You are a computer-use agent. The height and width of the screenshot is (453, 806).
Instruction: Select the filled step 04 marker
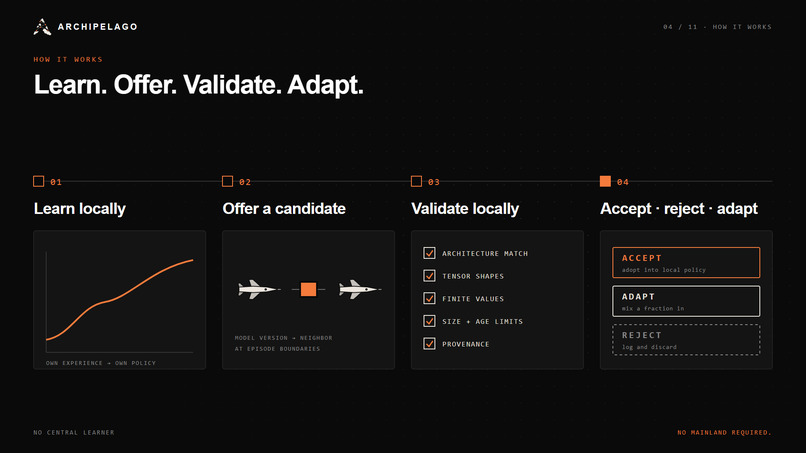605,181
